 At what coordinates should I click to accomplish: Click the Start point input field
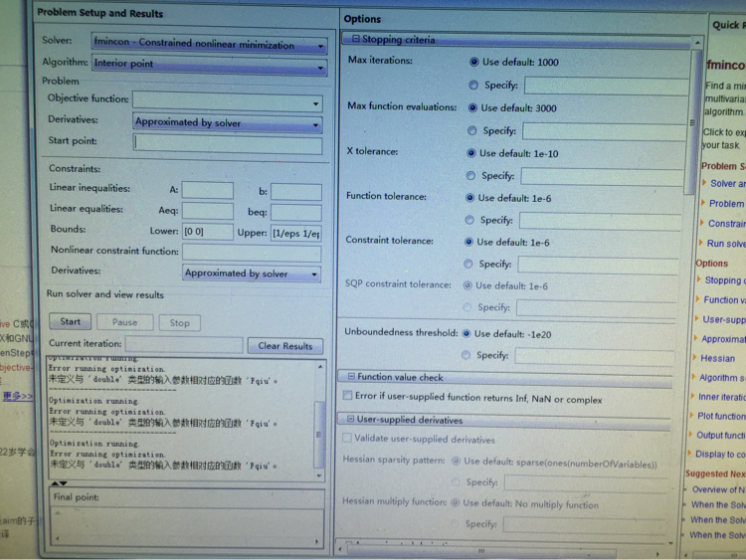[228, 144]
